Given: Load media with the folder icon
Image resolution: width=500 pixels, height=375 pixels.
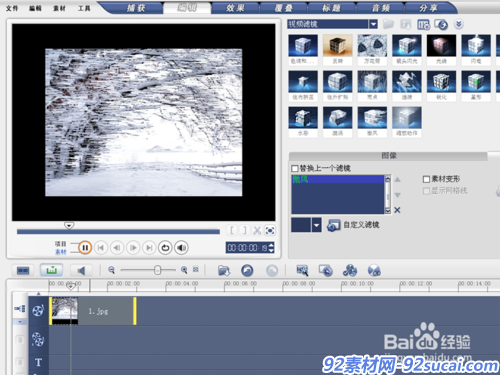Looking at the screenshot, I should (x=388, y=24).
